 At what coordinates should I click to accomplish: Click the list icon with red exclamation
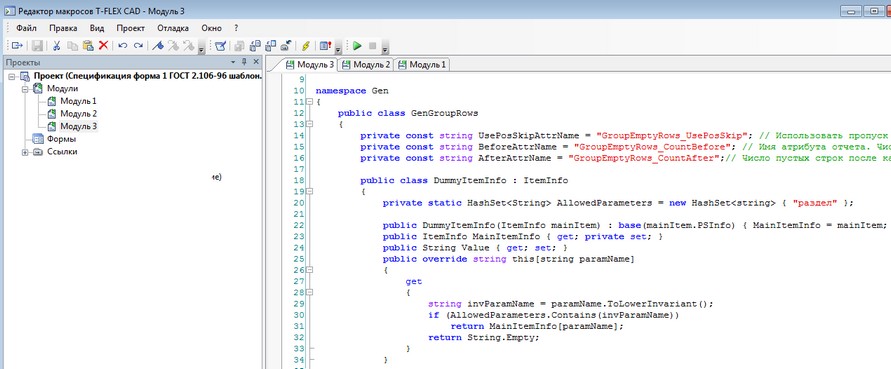point(325,45)
